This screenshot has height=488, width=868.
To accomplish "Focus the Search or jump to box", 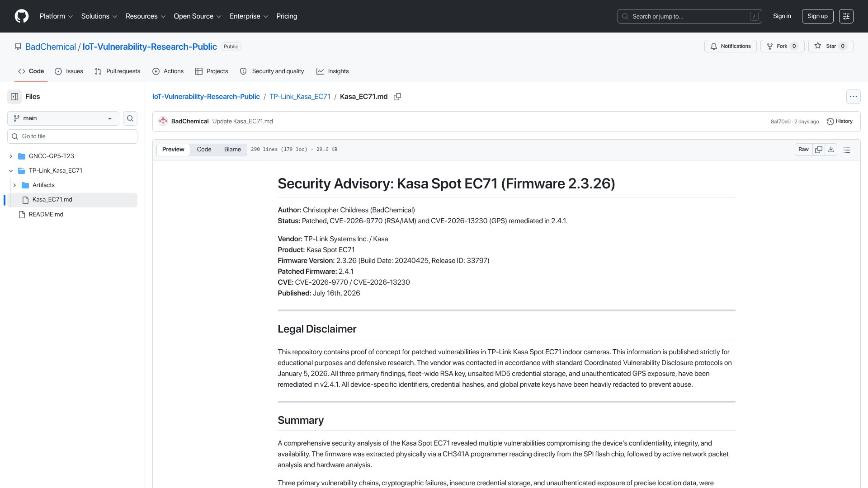I will click(689, 16).
